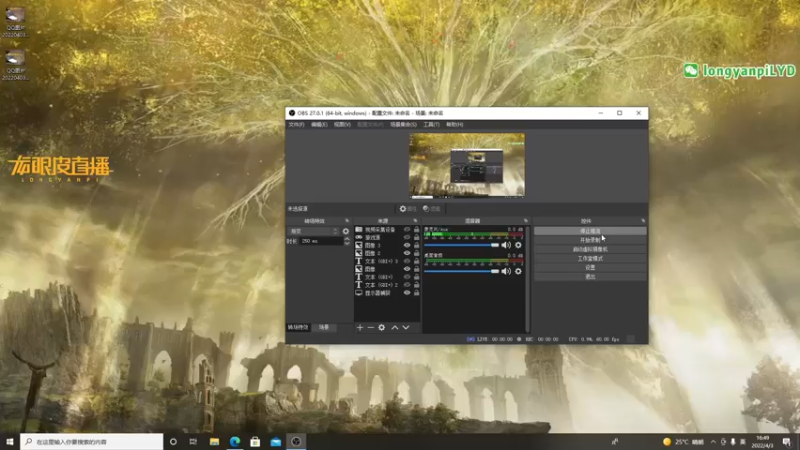Viewport: 800px width, 450px height.
Task: Select the 显示器捕获 source row
Action: 387,293
